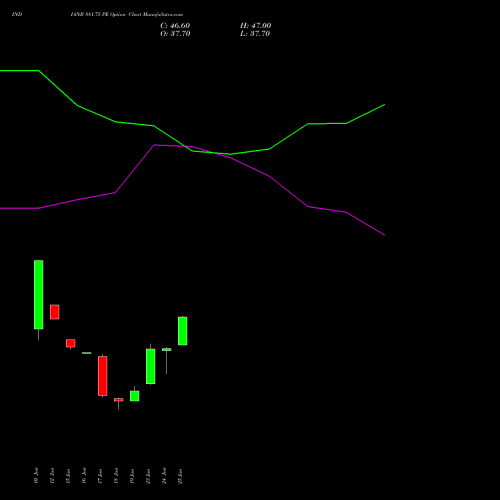This screenshot has height=500, width=500.
Task: Select the 19 Jun date label
Action: click(x=132, y=476)
